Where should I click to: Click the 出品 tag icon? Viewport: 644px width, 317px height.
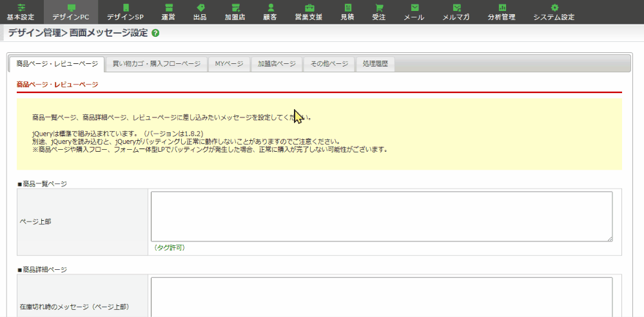(x=200, y=7)
